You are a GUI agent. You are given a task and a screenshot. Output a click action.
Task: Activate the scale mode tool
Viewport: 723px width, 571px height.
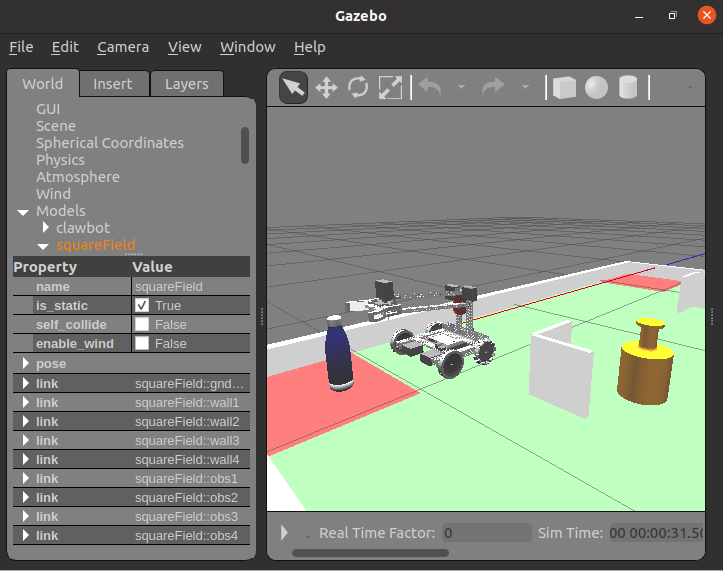390,88
